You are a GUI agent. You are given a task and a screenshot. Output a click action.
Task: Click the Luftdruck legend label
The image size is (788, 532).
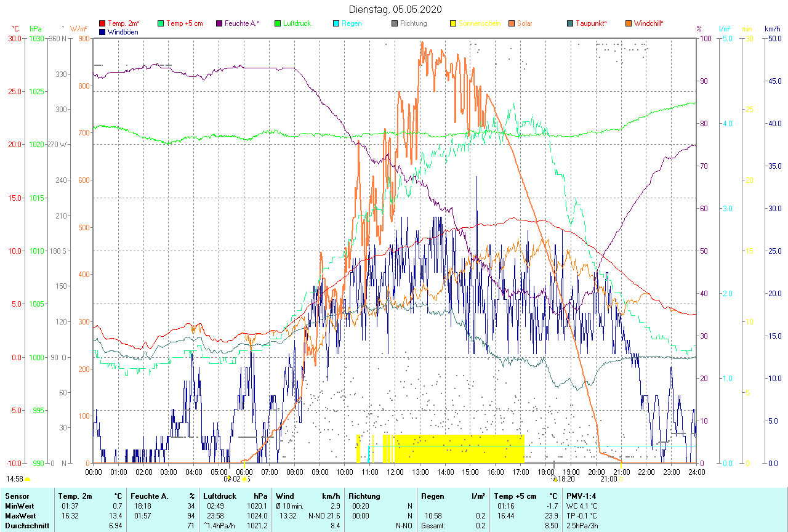click(297, 23)
